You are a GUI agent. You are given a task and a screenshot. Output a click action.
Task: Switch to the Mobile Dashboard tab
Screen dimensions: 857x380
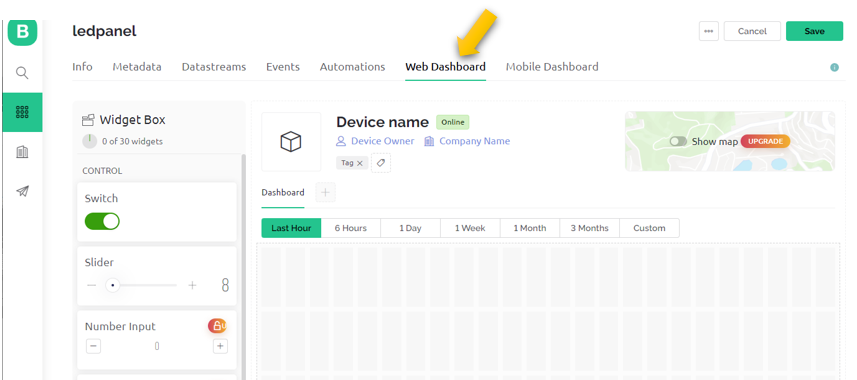[x=552, y=67]
